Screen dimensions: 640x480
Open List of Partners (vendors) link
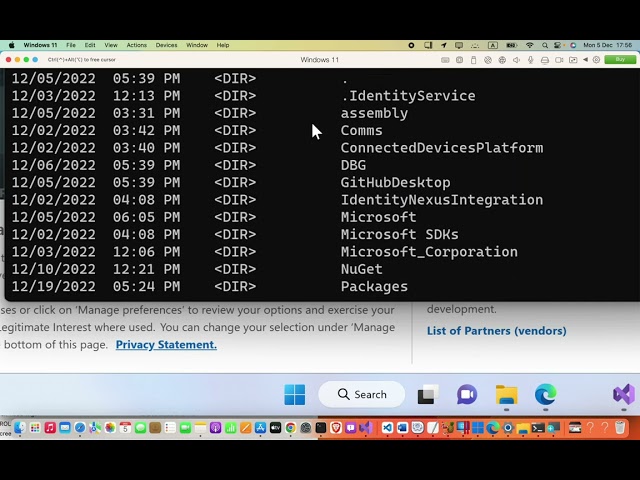[x=496, y=331]
